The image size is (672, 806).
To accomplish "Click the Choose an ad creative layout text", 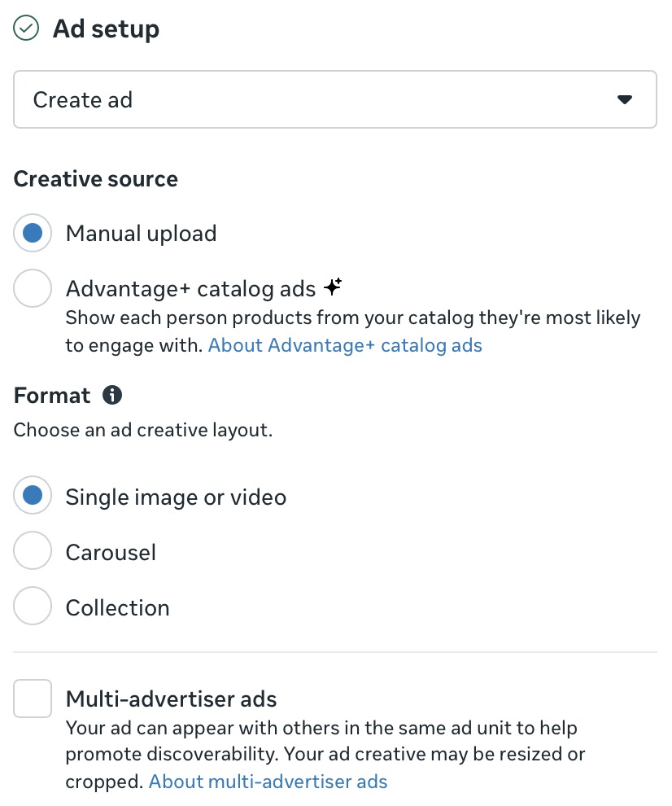I will pyautogui.click(x=143, y=430).
